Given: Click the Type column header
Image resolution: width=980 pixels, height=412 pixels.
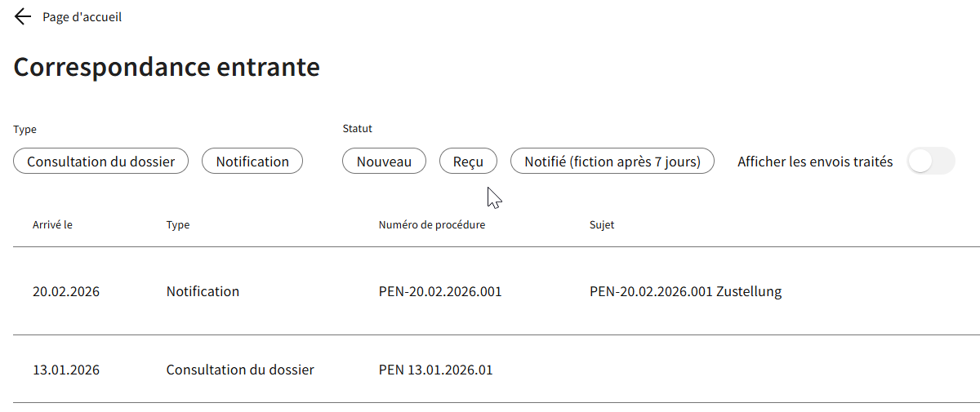Looking at the screenshot, I should (x=178, y=225).
